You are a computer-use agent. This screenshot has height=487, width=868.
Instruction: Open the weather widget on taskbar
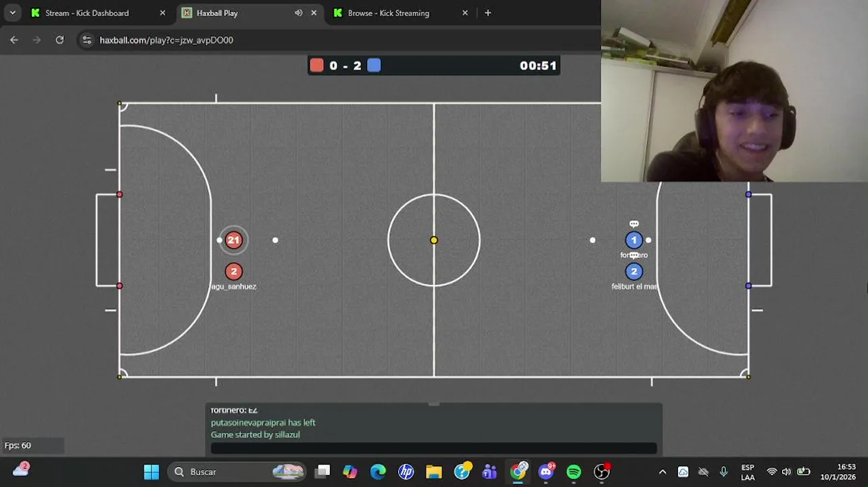(x=20, y=469)
